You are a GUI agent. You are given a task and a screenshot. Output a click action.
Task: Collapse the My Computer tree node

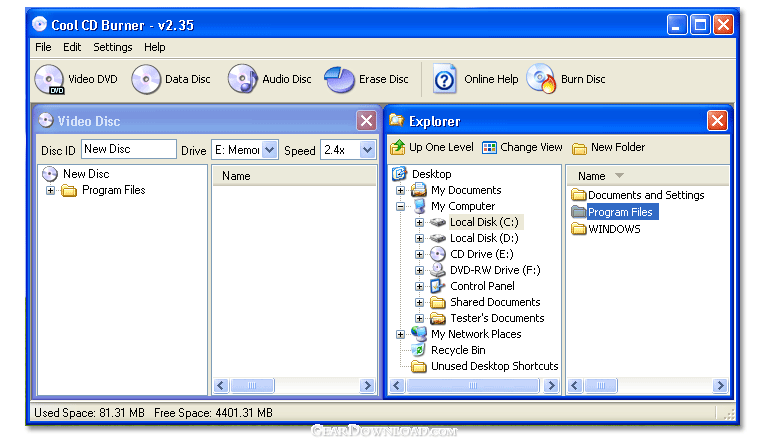pos(400,206)
